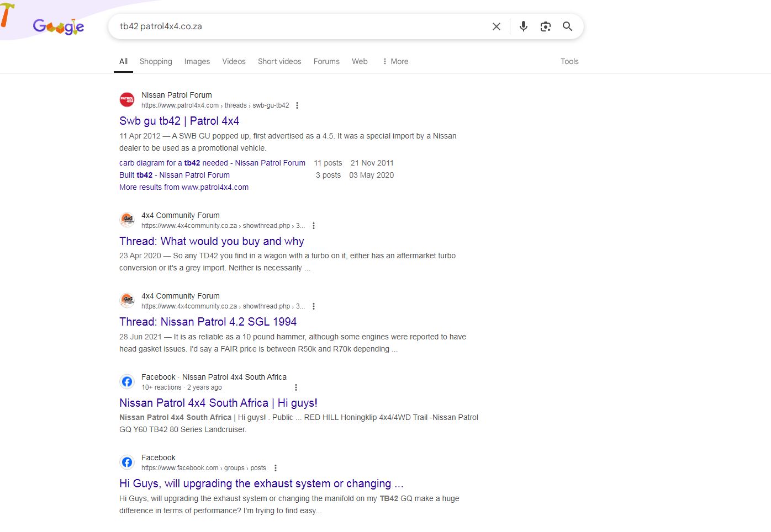Open 'Thread: Nissan Patrol 4.2 SGL 1994' result
The width and height of the screenshot is (771, 532).
[x=208, y=322]
